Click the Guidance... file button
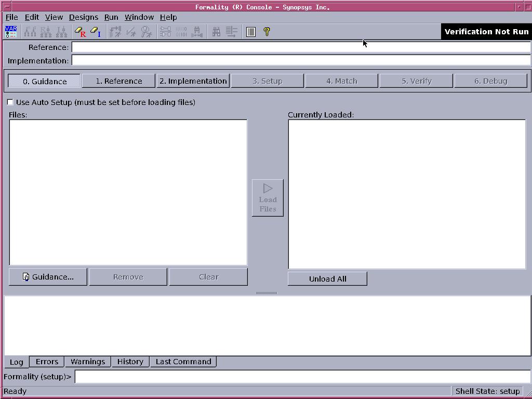Screen dimensions: 532x399 [48, 277]
